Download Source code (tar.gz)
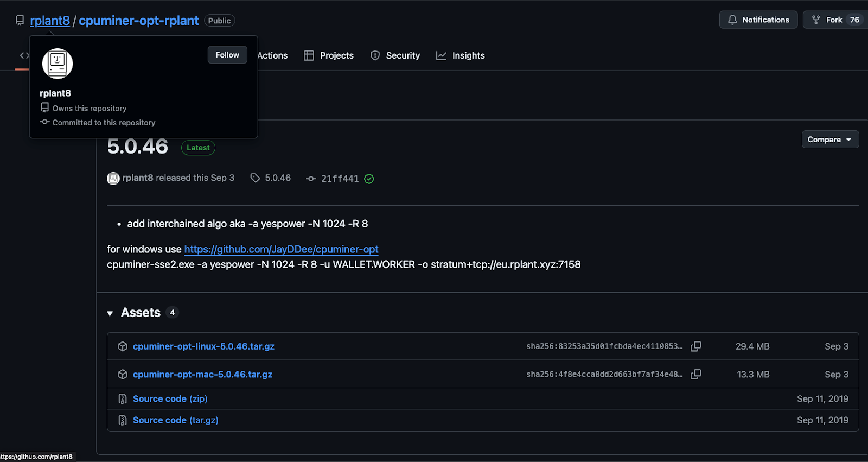Screen dimensions: 868x462 click(175, 420)
